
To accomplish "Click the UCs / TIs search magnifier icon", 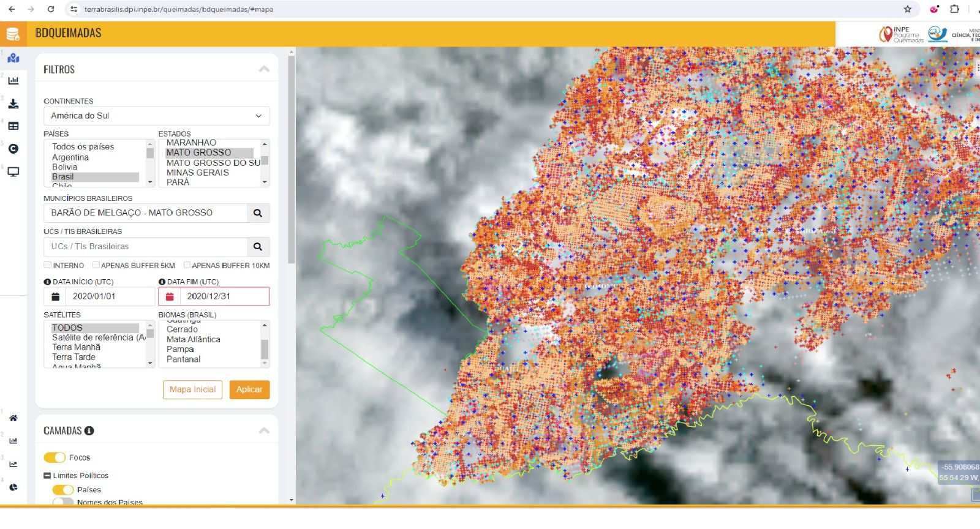I will coord(258,247).
